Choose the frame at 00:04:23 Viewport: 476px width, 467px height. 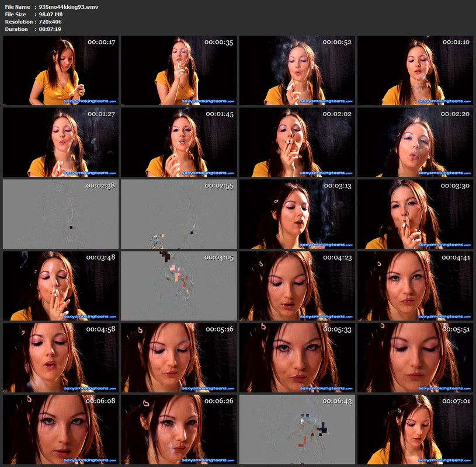point(297,286)
